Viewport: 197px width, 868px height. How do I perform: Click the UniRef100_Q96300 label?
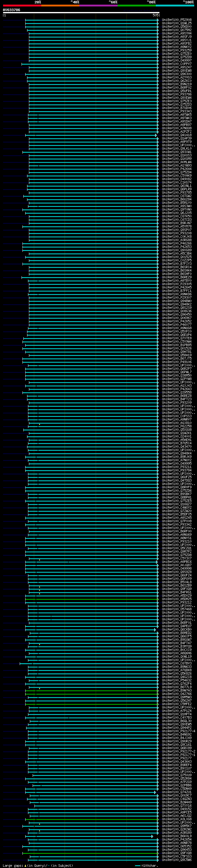pyautogui.click(x=176, y=74)
